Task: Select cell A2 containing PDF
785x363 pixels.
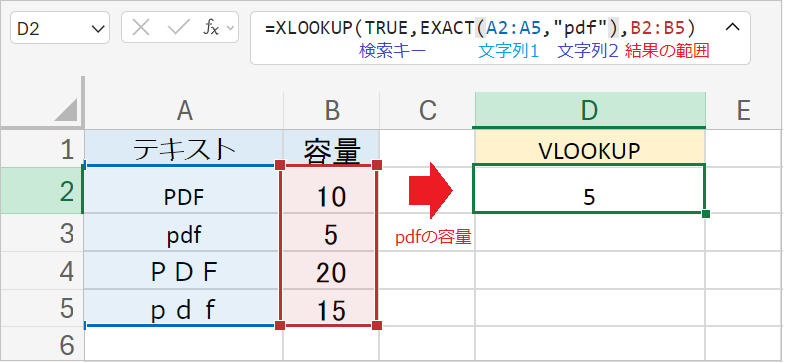Action: (x=184, y=191)
